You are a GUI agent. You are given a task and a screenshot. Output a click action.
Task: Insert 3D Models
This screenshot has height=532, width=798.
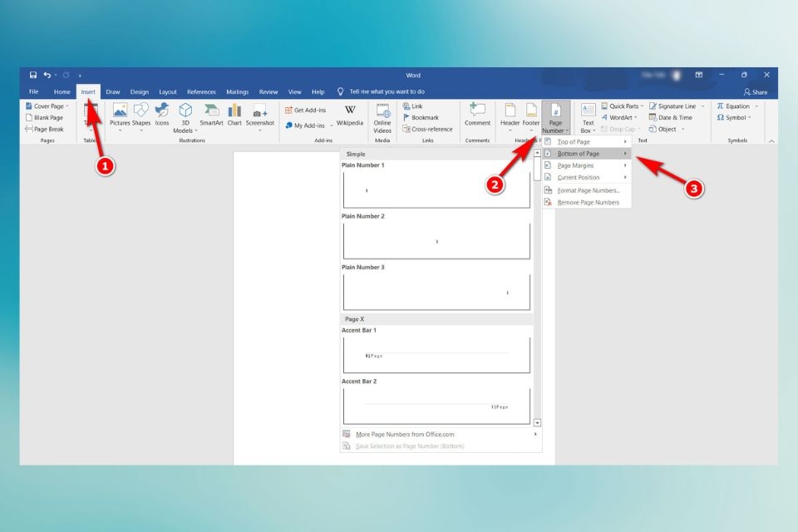(185, 117)
